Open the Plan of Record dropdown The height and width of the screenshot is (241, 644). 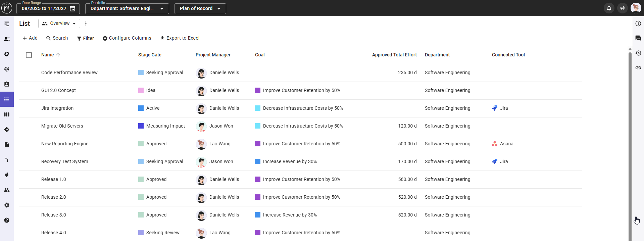200,8
